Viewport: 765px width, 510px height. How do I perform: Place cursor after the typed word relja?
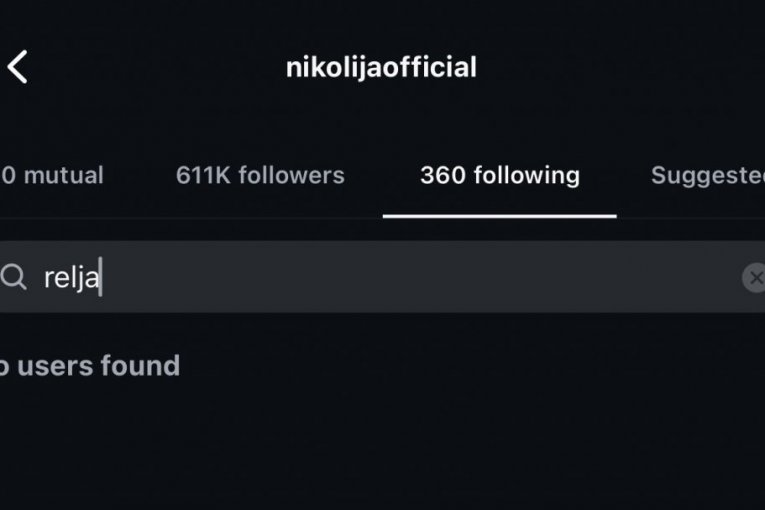(101, 277)
